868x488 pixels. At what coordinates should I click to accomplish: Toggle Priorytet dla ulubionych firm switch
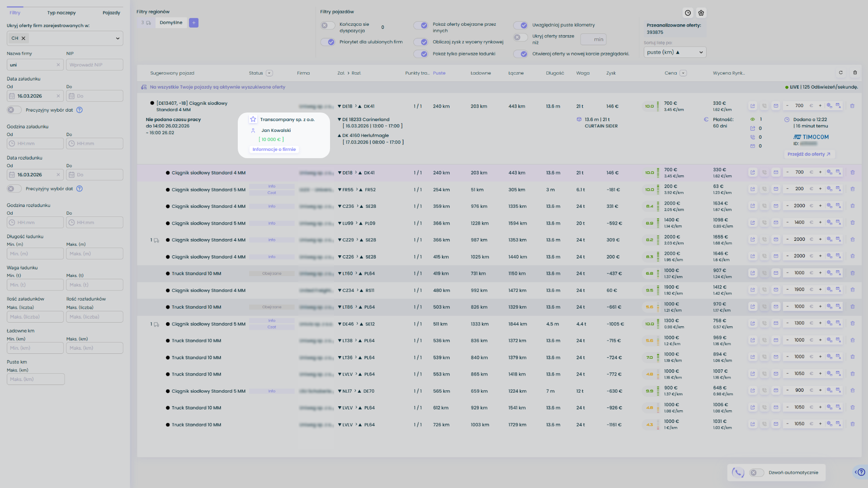[x=328, y=42]
